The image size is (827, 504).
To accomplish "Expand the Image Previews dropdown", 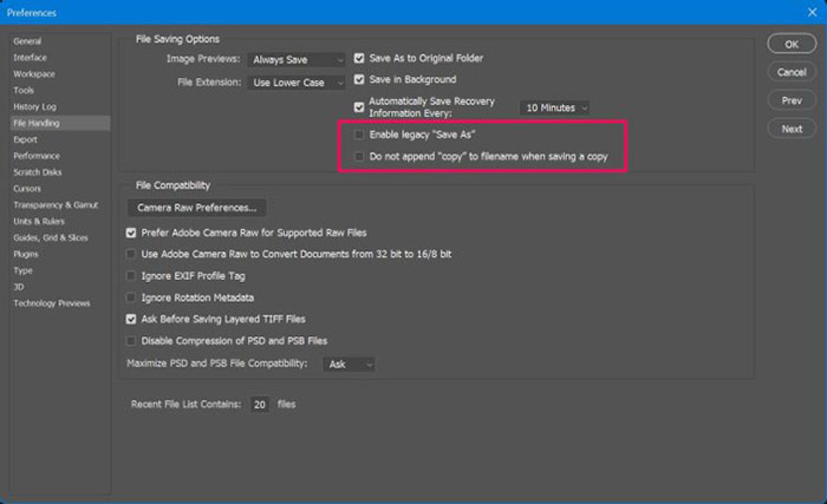I will tap(297, 60).
